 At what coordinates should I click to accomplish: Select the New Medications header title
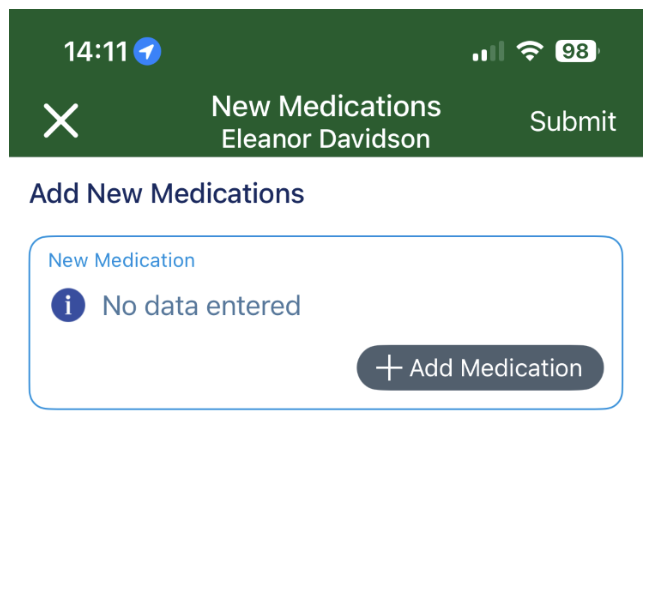point(326,106)
